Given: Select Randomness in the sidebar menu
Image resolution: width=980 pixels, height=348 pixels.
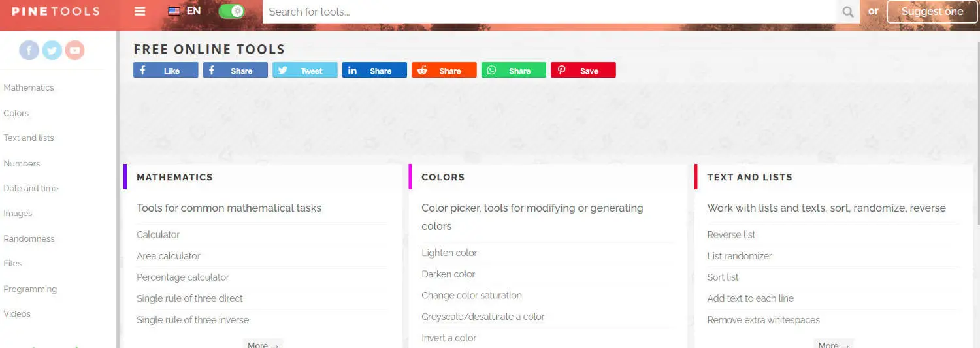Looking at the screenshot, I should 29,238.
